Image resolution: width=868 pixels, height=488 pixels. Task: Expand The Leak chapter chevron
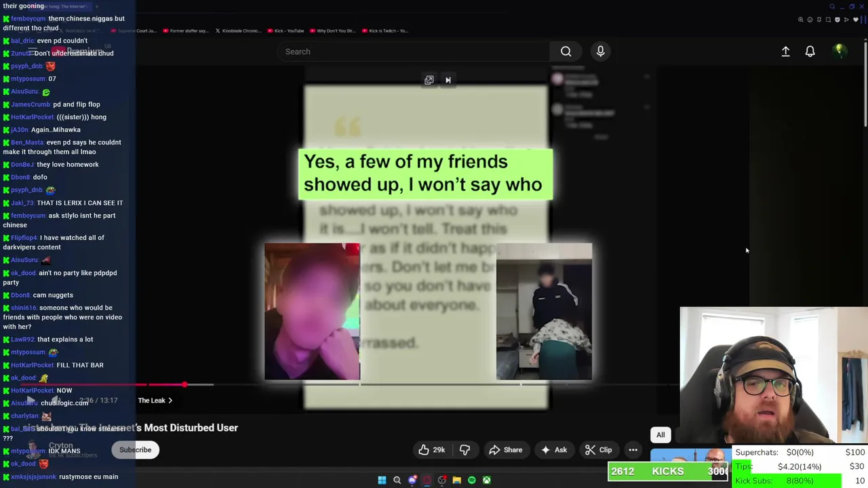coord(170,401)
